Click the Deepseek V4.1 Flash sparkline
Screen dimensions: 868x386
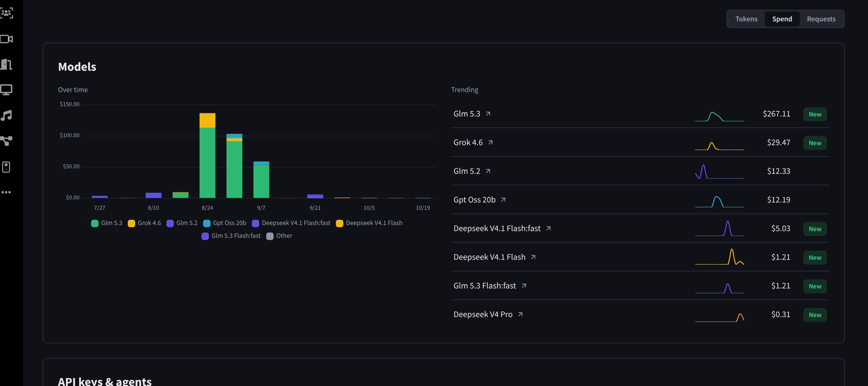pos(719,257)
